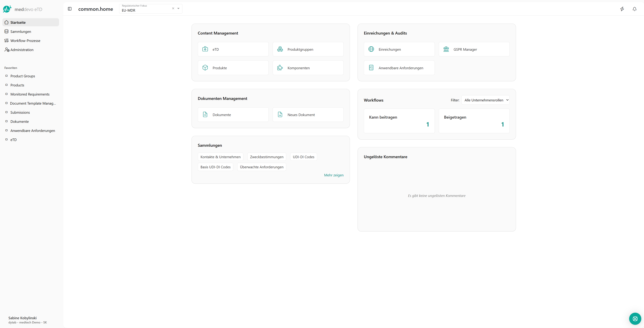Click the GSPR Manager bank icon
This screenshot has width=644, height=328.
coord(446,49)
